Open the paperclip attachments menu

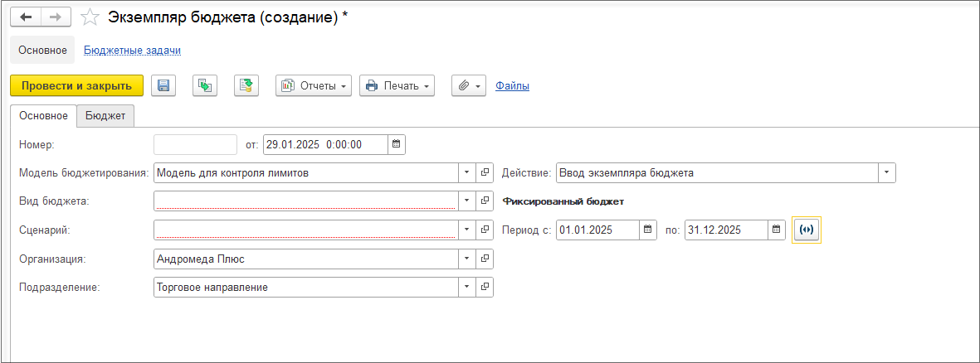tap(468, 85)
